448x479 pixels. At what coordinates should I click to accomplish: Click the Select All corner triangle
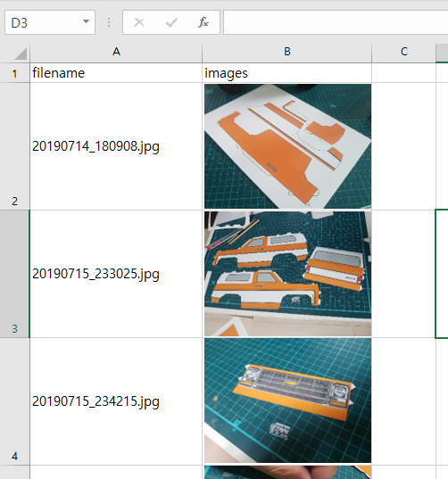[21, 54]
